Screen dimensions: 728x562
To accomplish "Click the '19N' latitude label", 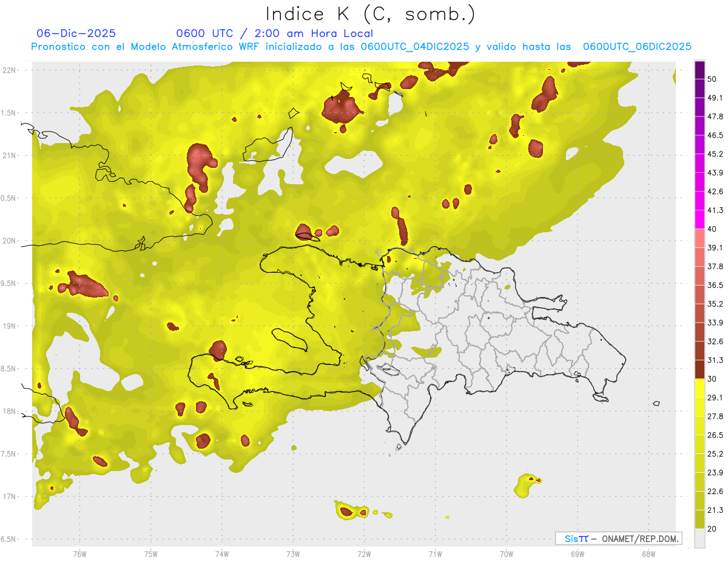I will (x=8, y=326).
